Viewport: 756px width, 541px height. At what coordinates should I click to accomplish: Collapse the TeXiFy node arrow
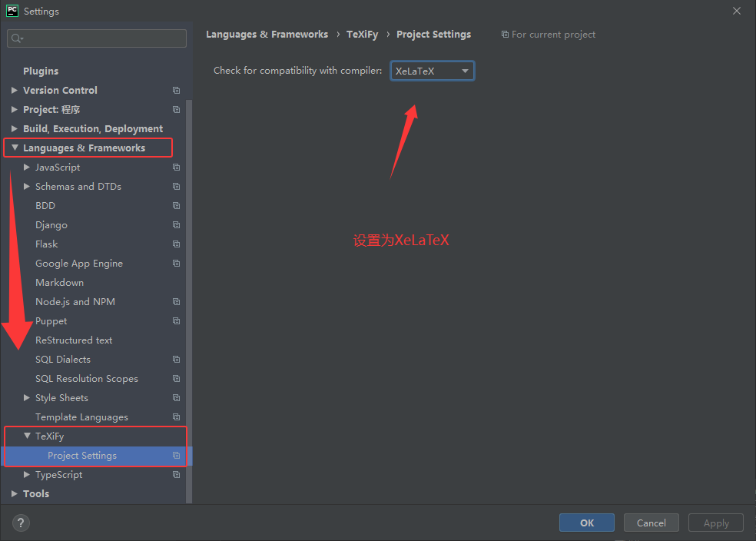click(x=27, y=436)
